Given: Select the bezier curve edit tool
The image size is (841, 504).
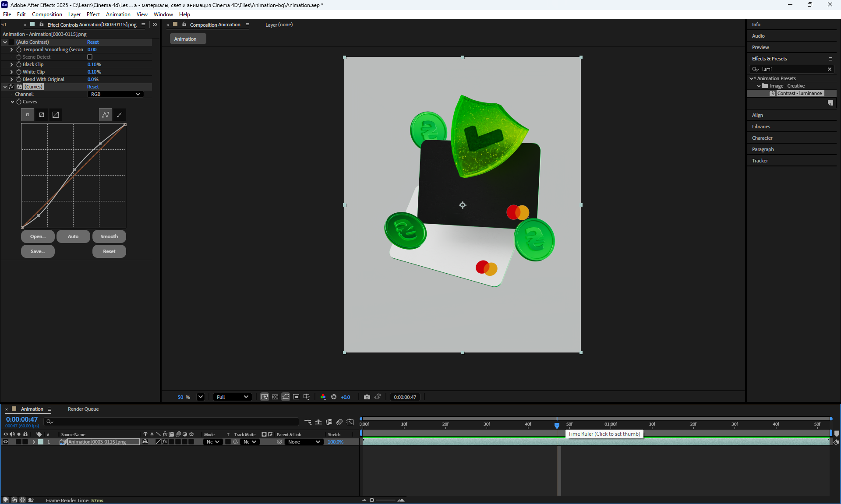Looking at the screenshot, I should pyautogui.click(x=106, y=115).
